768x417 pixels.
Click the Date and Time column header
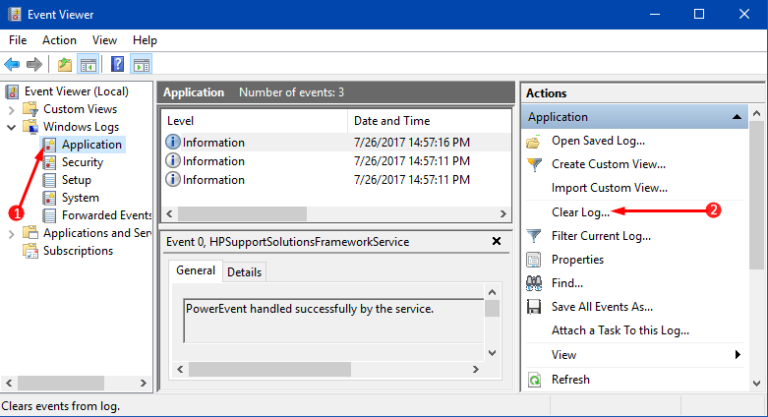429,121
